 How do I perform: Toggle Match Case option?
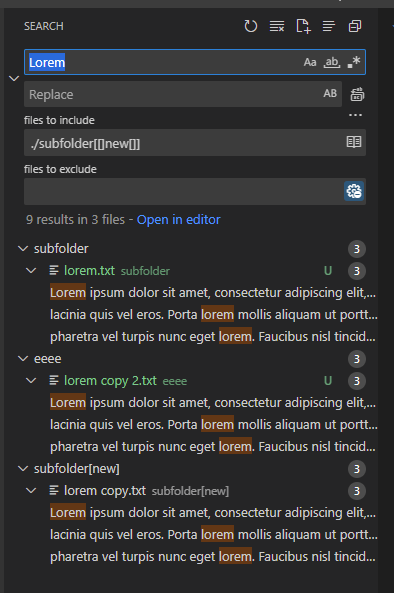310,62
